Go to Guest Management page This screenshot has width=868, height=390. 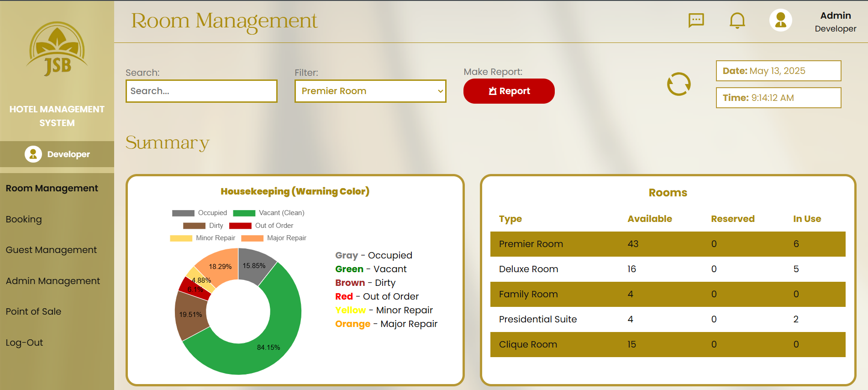(x=51, y=250)
